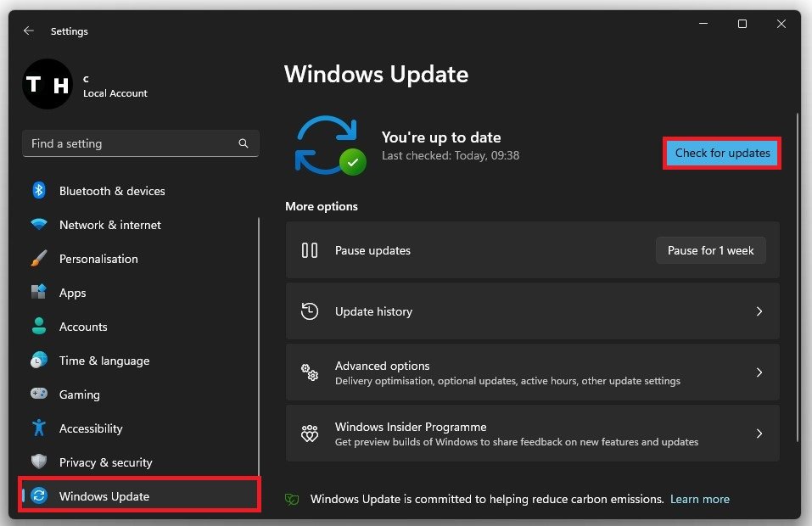This screenshot has height=526, width=812.
Task: Click Pause for 1 week button
Action: click(x=710, y=250)
